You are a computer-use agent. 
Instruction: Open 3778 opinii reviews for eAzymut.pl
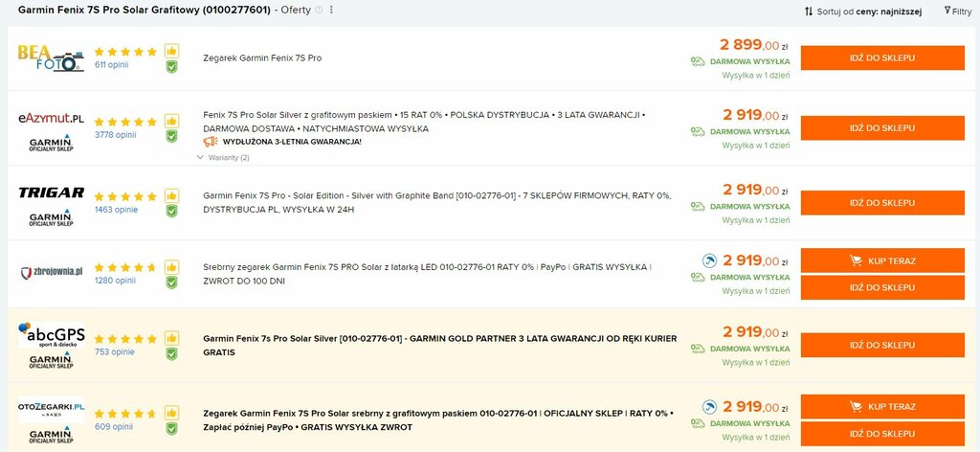tap(116, 135)
